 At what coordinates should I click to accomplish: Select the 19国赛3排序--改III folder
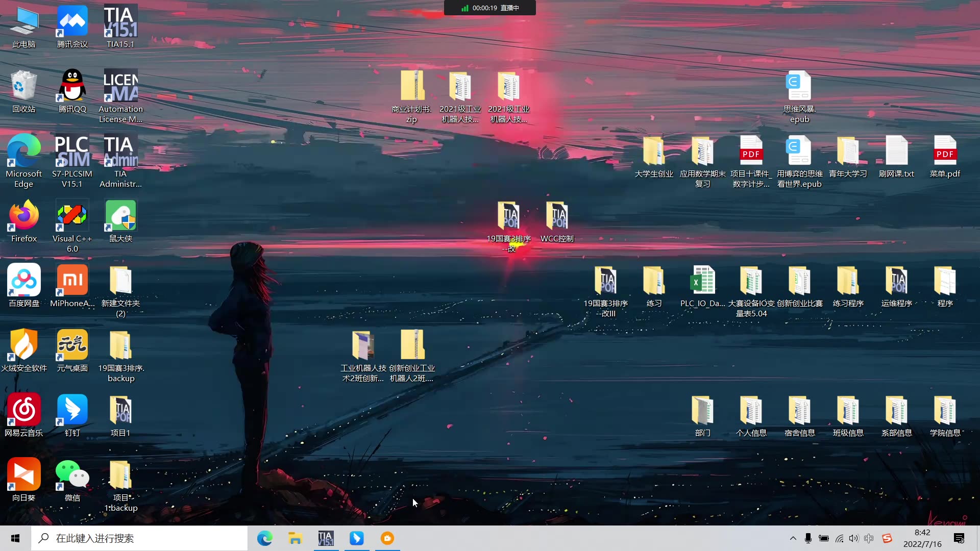coord(605,291)
